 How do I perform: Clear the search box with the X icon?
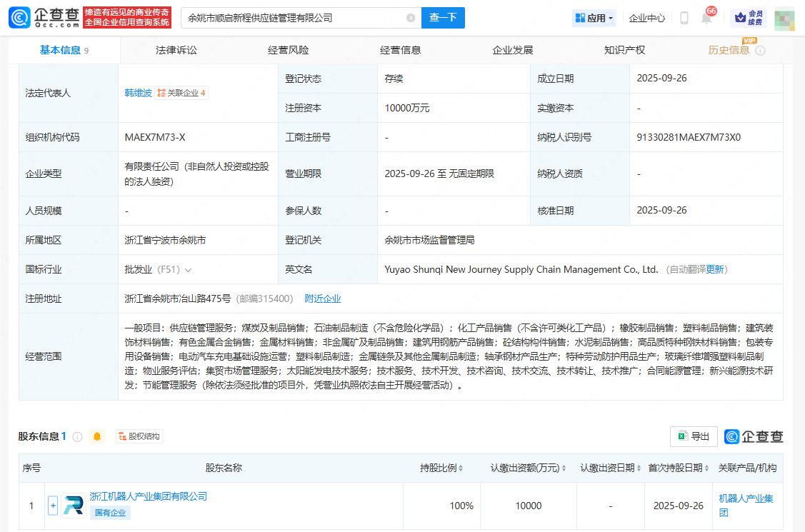(x=411, y=18)
